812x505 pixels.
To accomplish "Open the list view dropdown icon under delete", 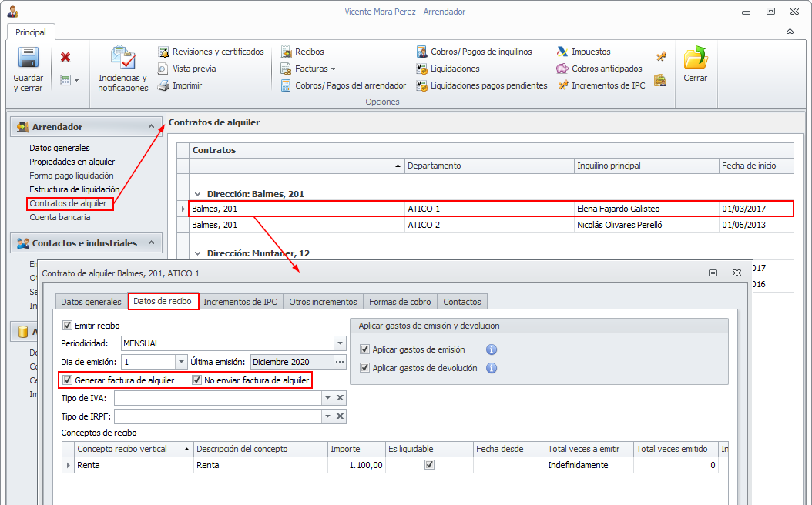I will (69, 80).
